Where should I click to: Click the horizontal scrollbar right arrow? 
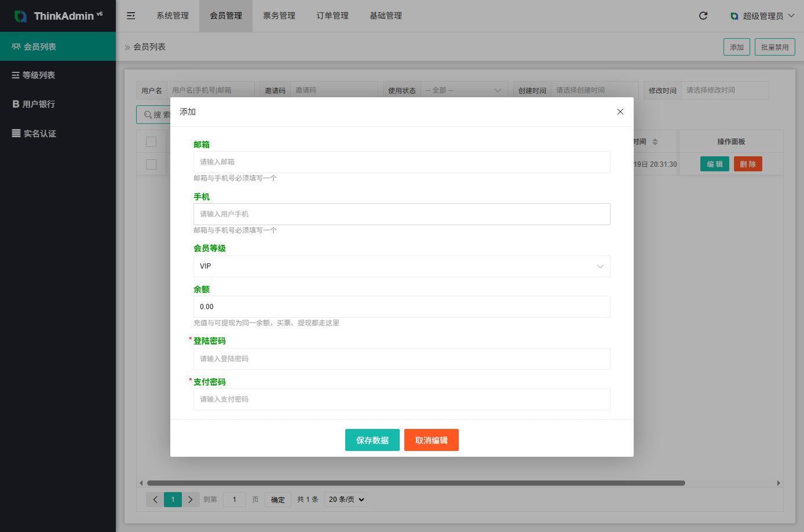pos(779,483)
